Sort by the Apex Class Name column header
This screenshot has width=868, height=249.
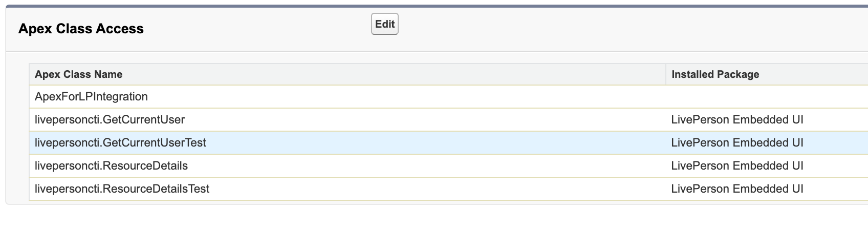[x=78, y=74]
